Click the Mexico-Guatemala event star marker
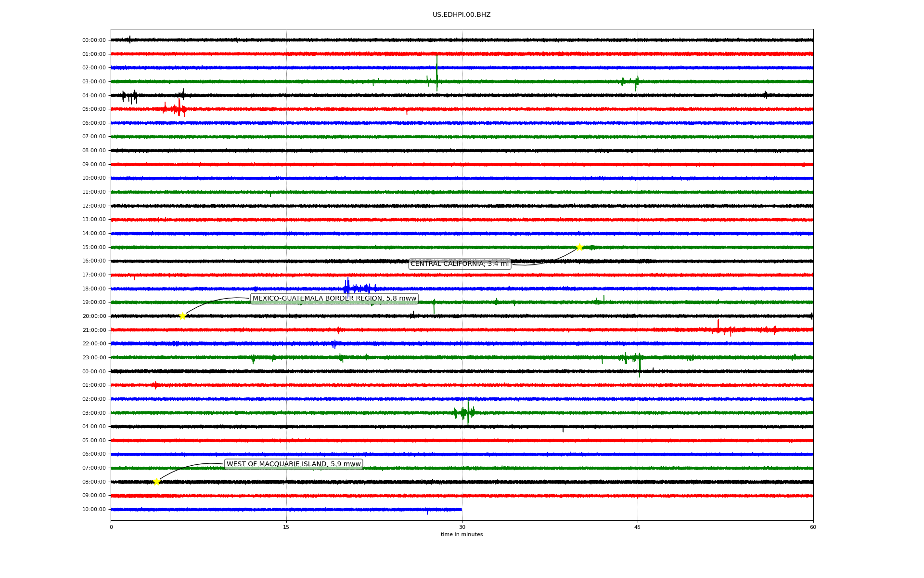Screen dimensions: 924x578 (x=182, y=316)
